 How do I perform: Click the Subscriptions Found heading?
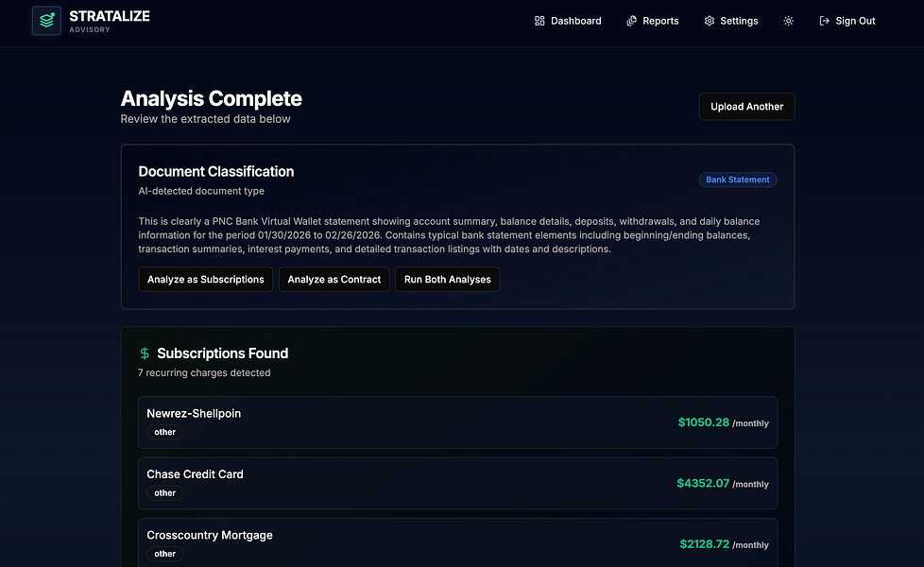tap(223, 353)
